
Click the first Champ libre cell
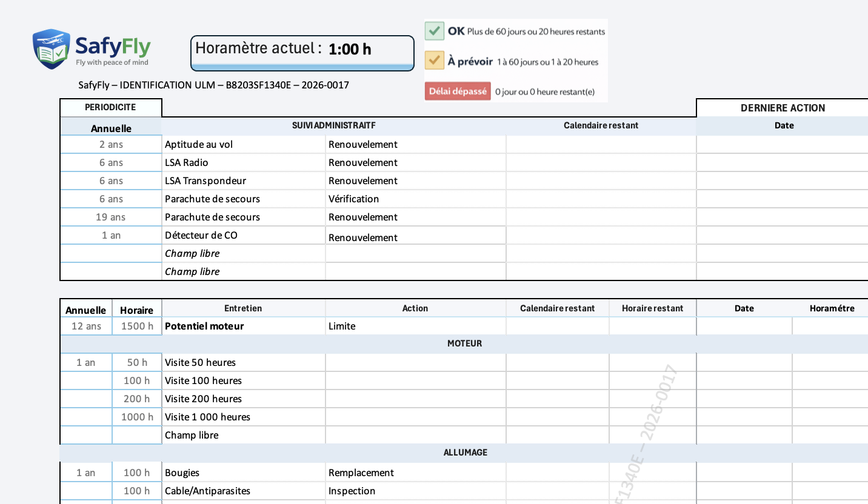pos(243,253)
